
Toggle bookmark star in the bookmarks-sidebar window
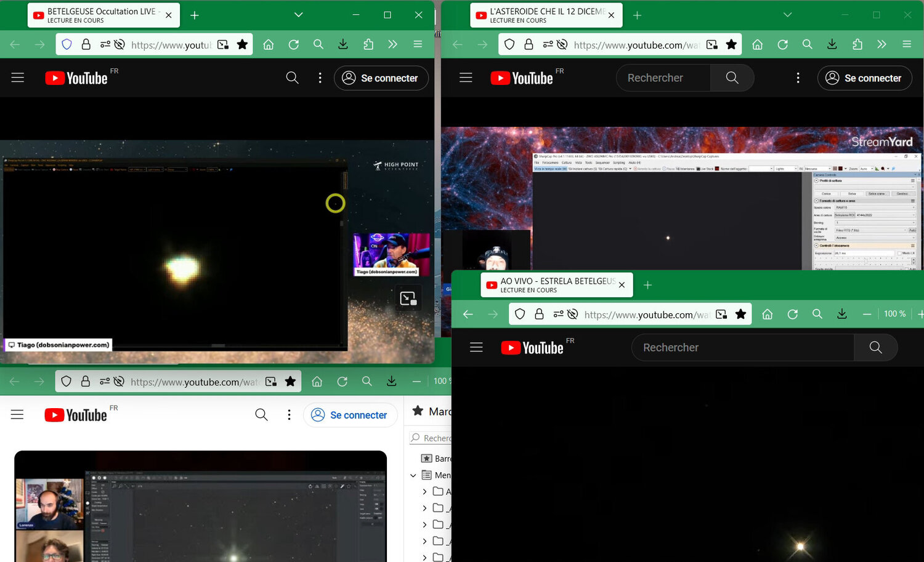291,382
